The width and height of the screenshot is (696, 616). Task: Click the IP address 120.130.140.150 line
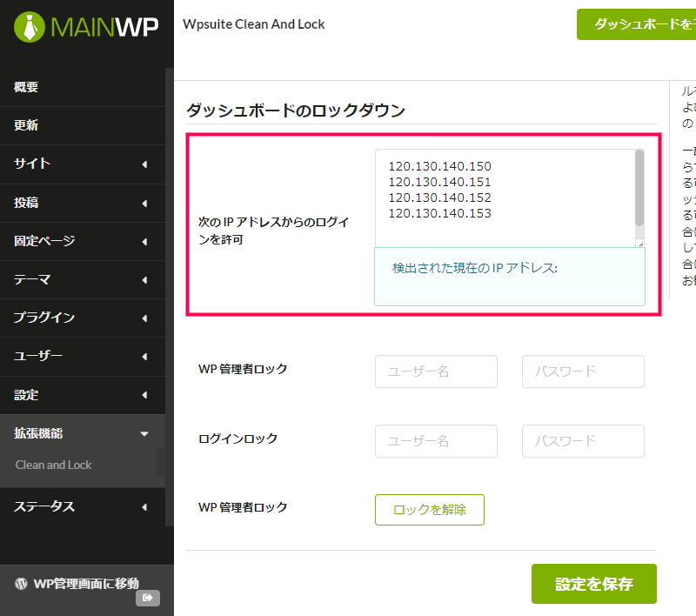pyautogui.click(x=440, y=166)
